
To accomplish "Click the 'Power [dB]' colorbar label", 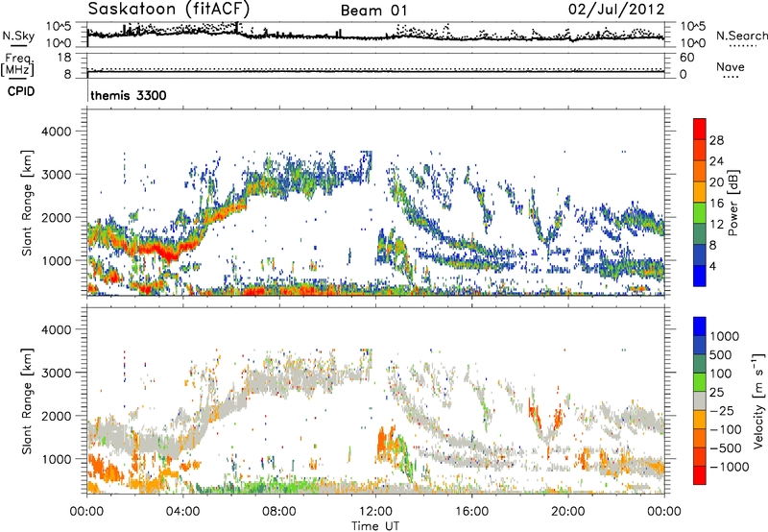I will click(x=732, y=203).
